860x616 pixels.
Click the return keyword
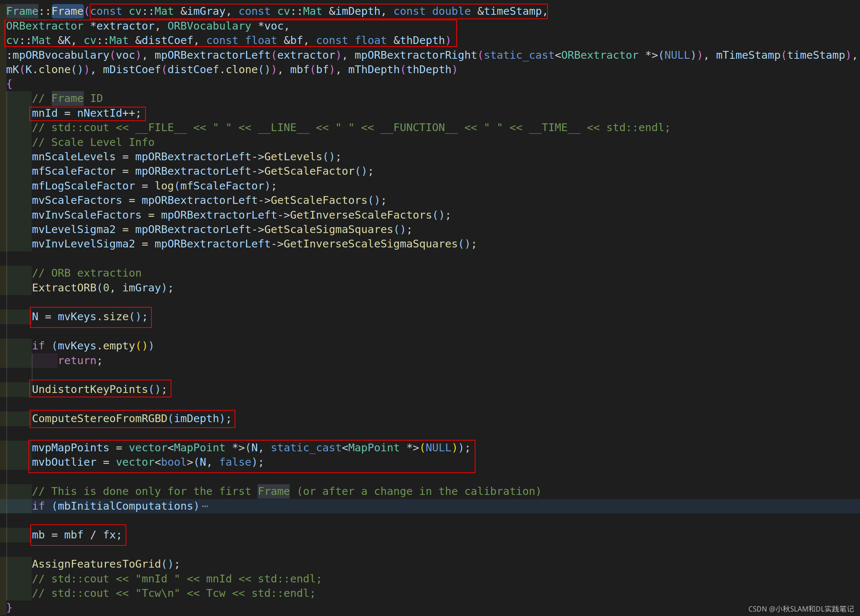point(77,360)
